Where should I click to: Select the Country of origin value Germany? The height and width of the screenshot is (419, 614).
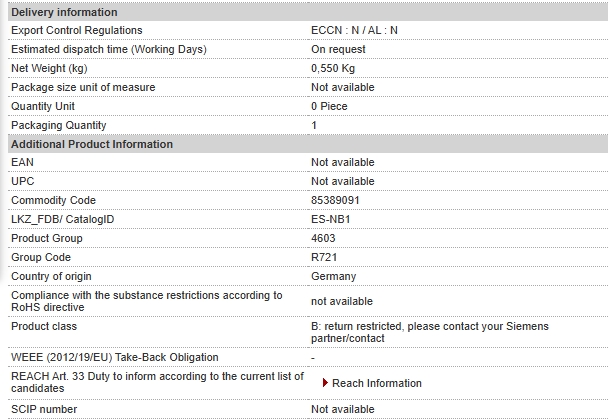(x=334, y=276)
